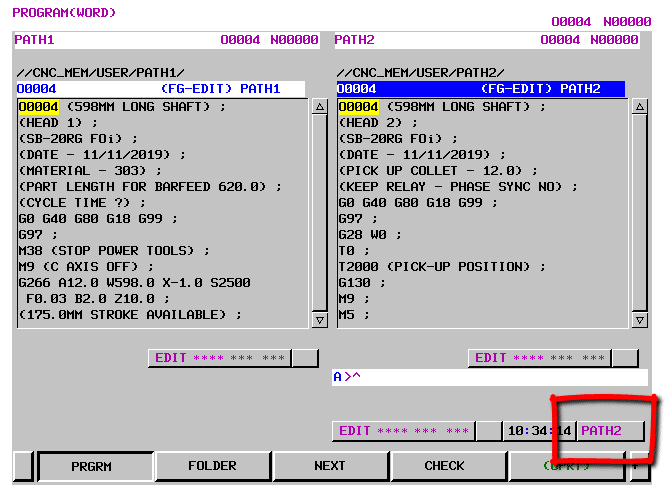Click the 10:34:14 clock display
669x497 pixels.
[x=539, y=431]
